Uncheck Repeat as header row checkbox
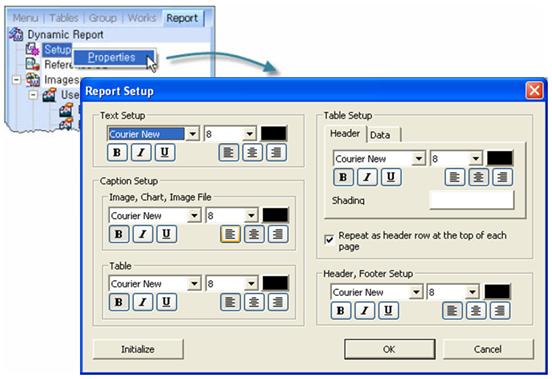Image resolution: width=552 pixels, height=379 pixels. (x=329, y=240)
